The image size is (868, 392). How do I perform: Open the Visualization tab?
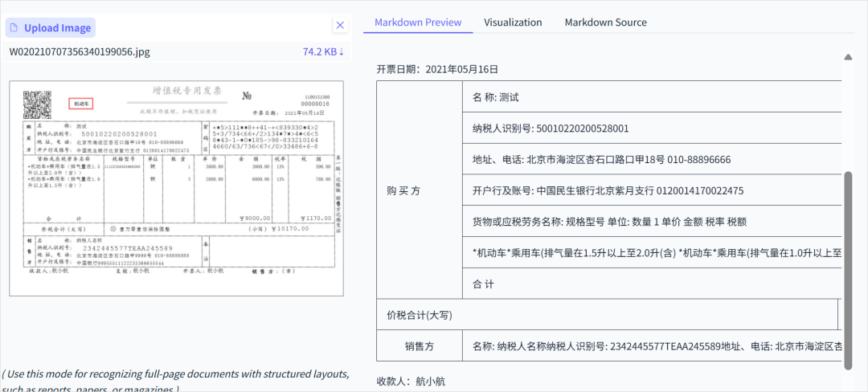pyautogui.click(x=513, y=22)
